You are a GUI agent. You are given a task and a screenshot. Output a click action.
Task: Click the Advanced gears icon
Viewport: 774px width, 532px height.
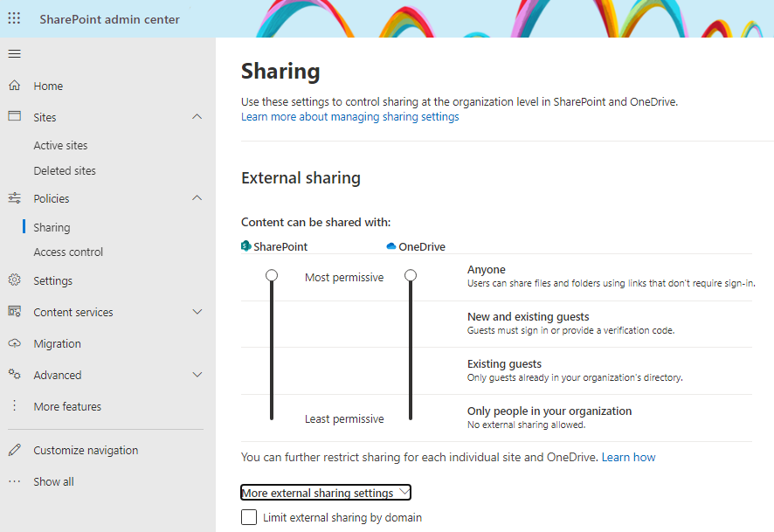[x=14, y=375]
